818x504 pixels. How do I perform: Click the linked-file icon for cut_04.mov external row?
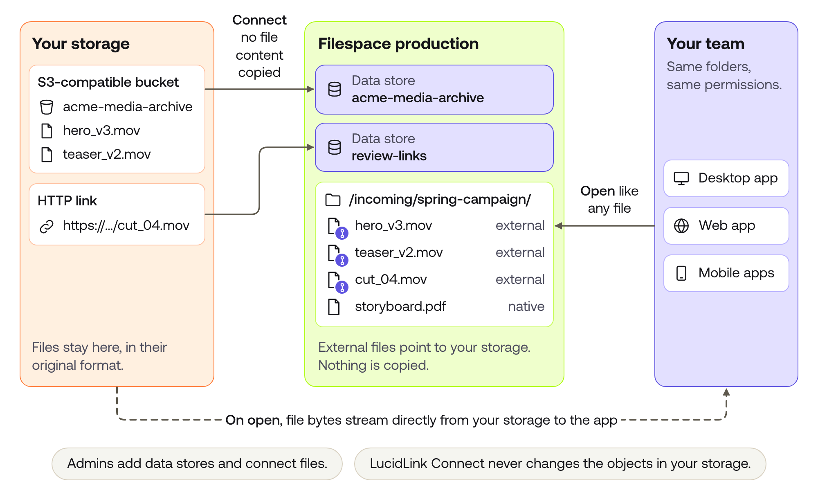pyautogui.click(x=338, y=282)
